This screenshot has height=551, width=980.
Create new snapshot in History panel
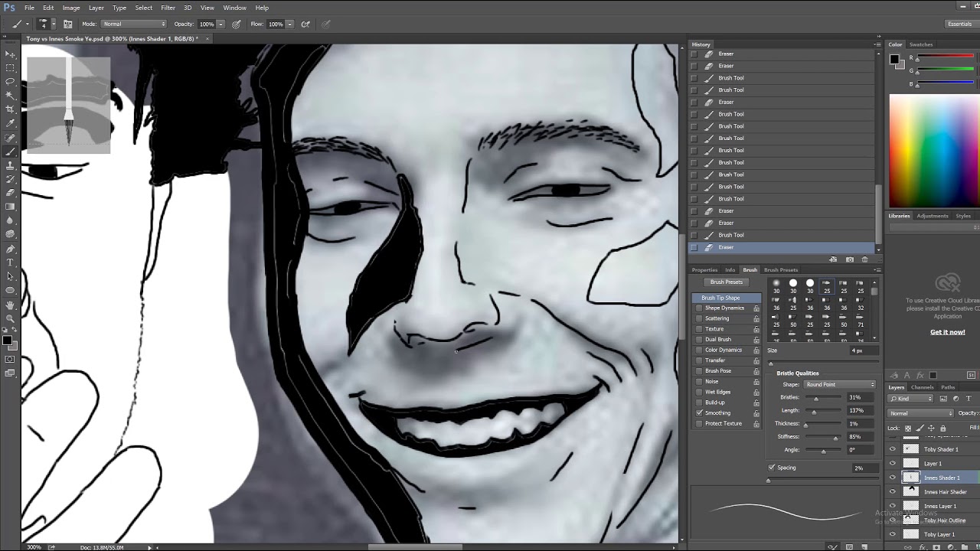[x=850, y=259]
